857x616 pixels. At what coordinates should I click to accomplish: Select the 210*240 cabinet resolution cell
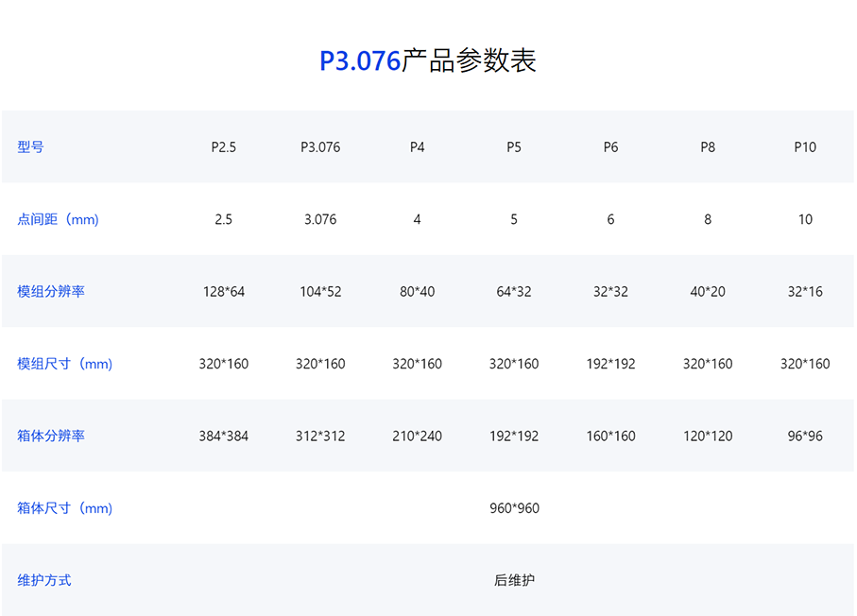click(x=417, y=436)
